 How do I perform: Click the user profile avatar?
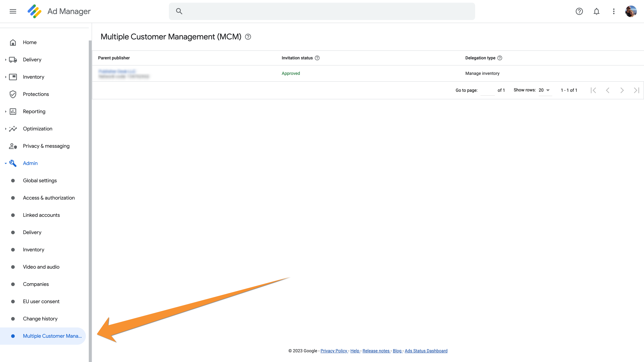631,11
